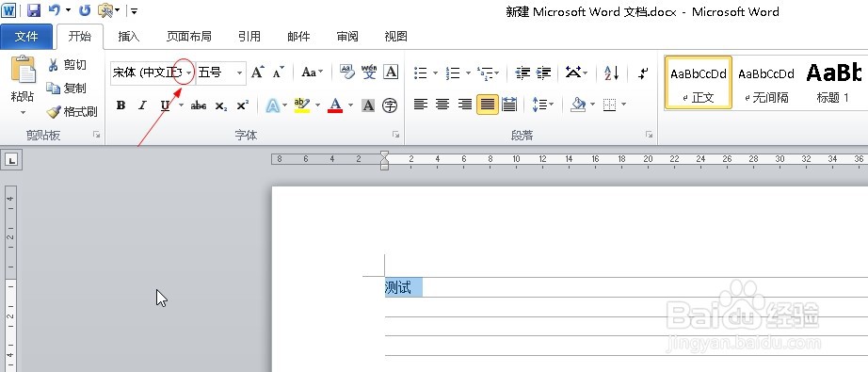Image resolution: width=868 pixels, height=372 pixels.
Task: Toggle Underline formatting
Action: [165, 105]
